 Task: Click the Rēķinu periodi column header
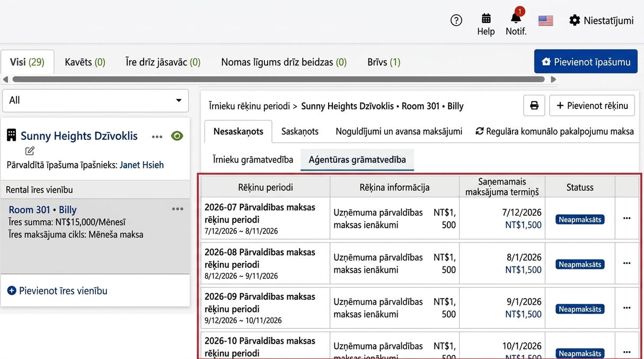pos(266,187)
